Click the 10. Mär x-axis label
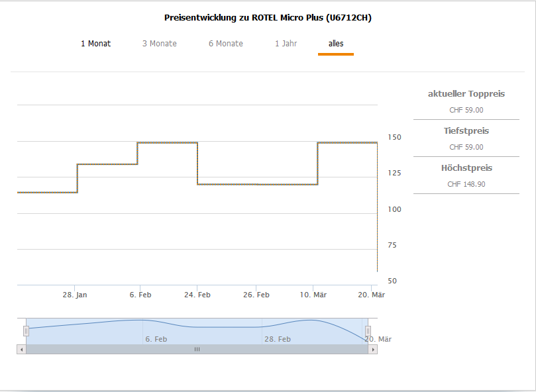The height and width of the screenshot is (392, 536). tap(317, 295)
